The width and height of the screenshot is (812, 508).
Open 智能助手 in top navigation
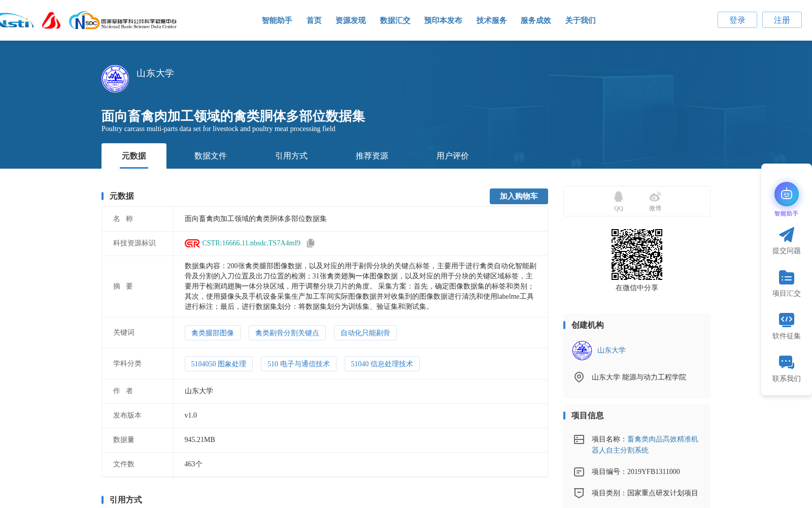277,20
